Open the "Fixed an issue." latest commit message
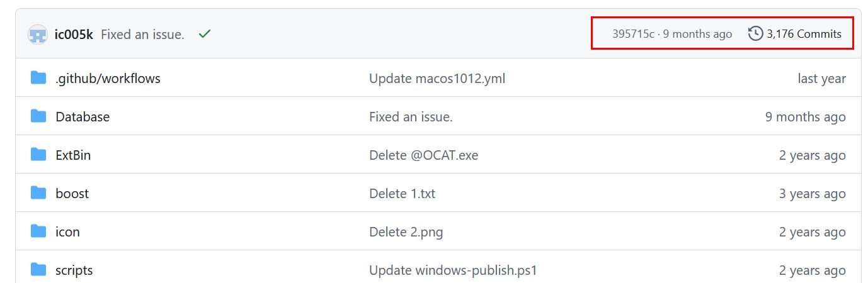 142,35
